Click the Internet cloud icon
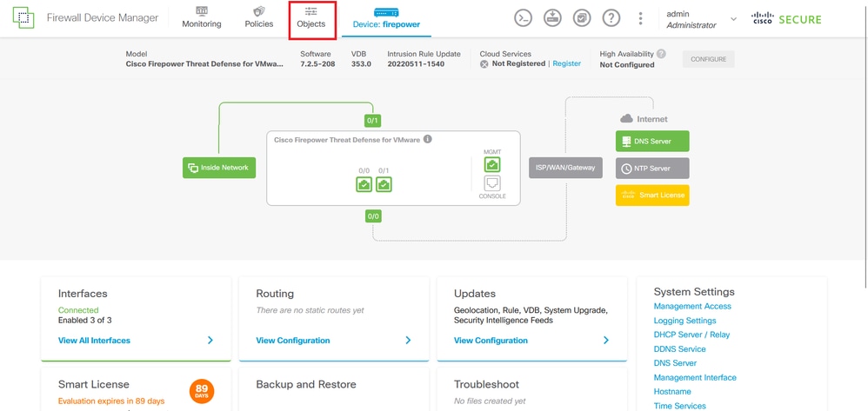Viewport: 868px width, 411px height. pos(626,119)
